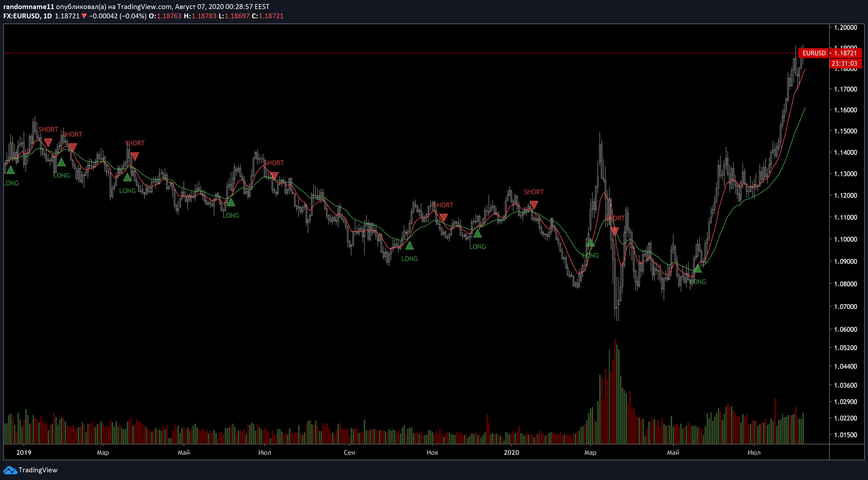Click the LONG triangle marker from December 2018
The width and height of the screenshot is (868, 480).
coord(11,170)
